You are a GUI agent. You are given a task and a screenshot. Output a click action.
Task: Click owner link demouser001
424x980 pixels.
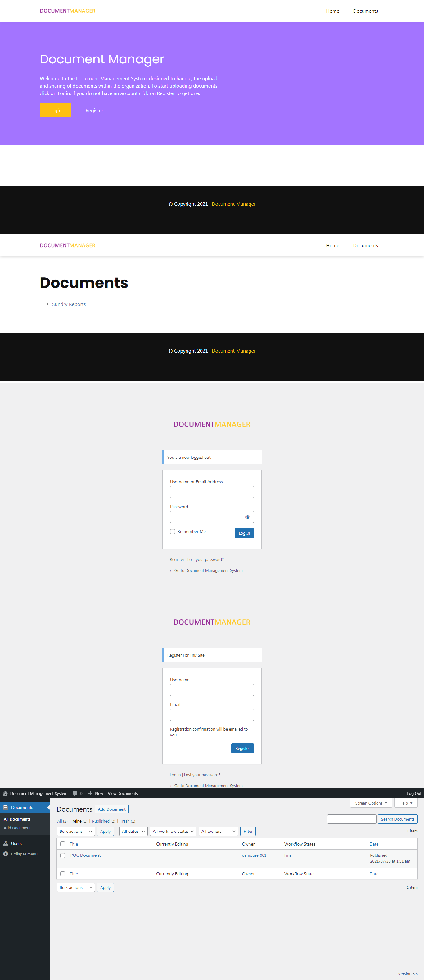254,855
